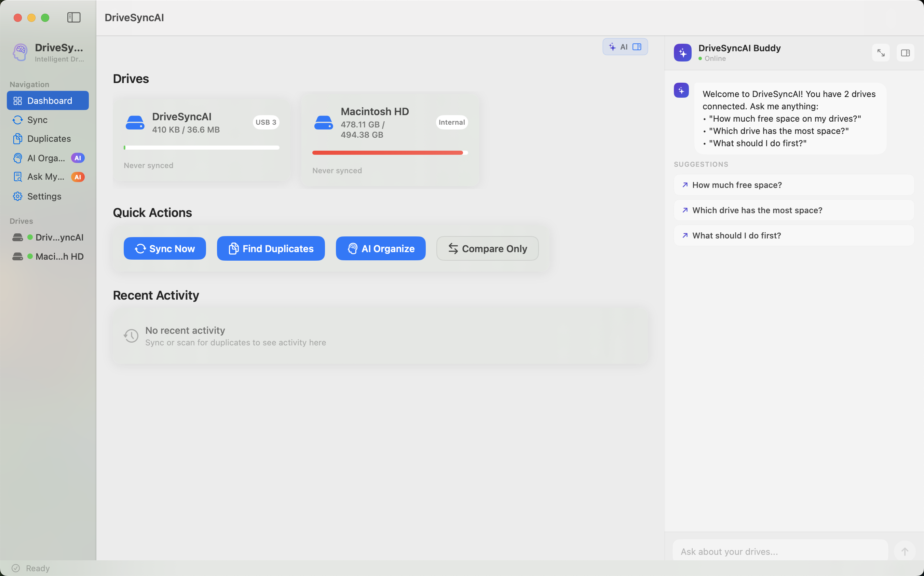
Task: Open the Dashboard navigation item
Action: tap(47, 100)
